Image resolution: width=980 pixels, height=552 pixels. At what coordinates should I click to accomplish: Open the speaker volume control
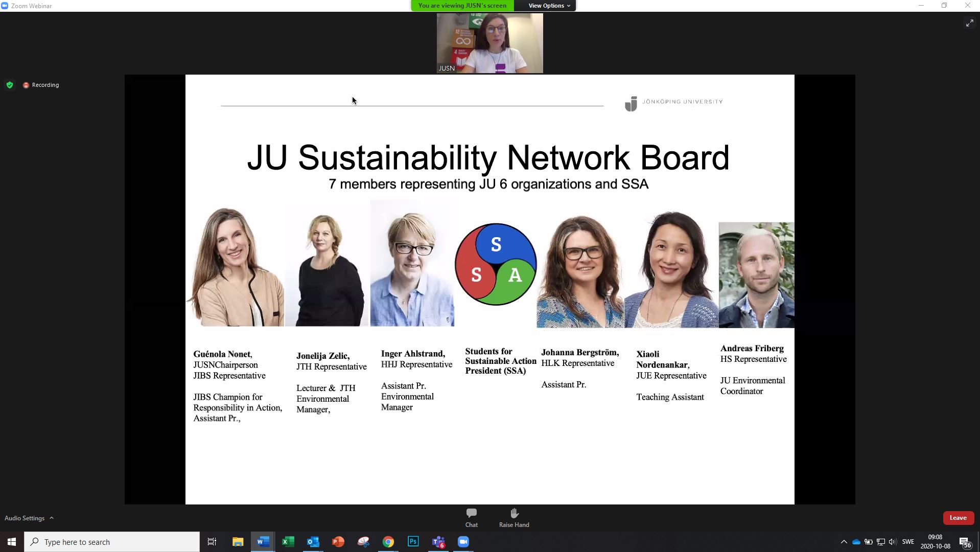(x=892, y=542)
